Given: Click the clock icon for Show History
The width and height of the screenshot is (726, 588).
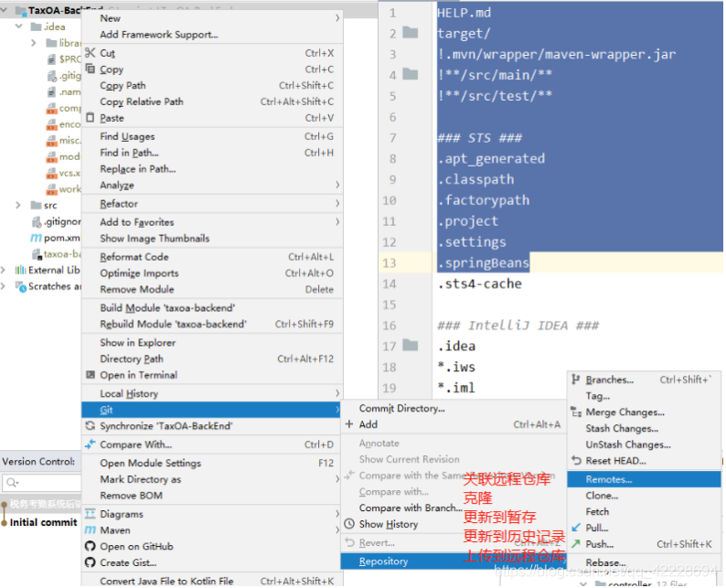Looking at the screenshot, I should pyautogui.click(x=349, y=524).
